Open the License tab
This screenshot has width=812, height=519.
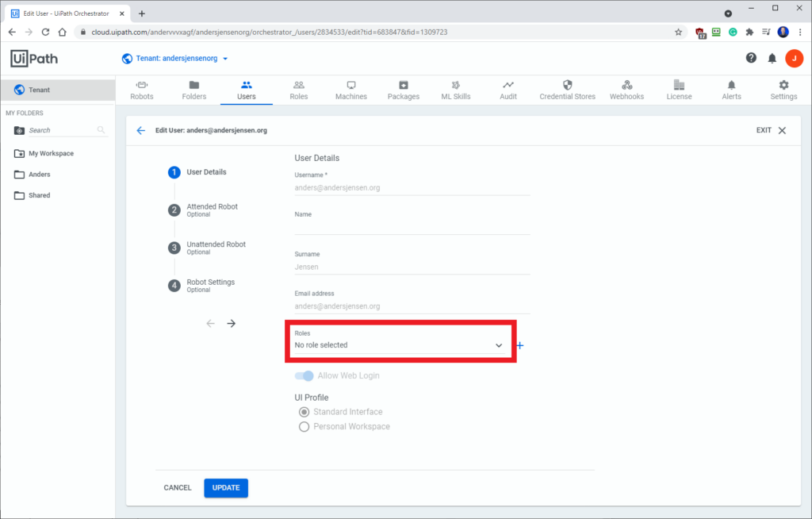point(679,90)
